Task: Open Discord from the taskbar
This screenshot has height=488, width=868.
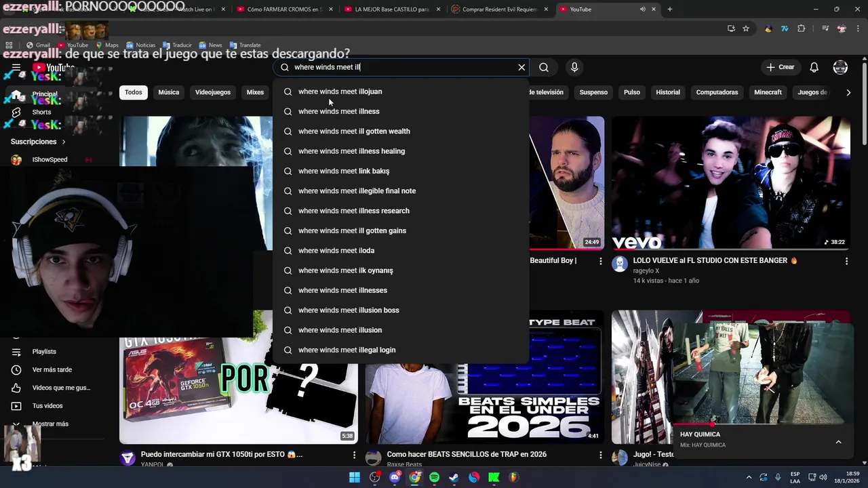Action: [395, 477]
